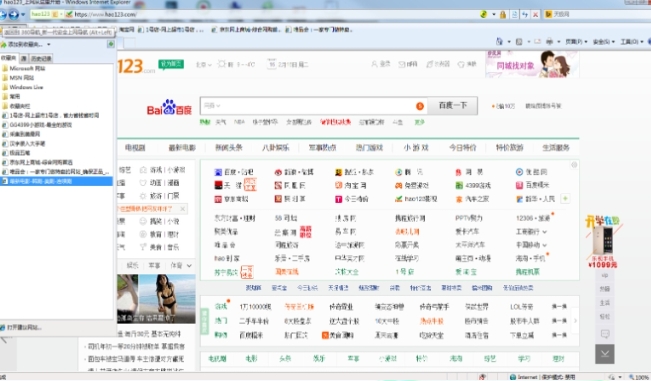Open the PPTV聚力 link
The height and width of the screenshot is (381, 651).
[x=469, y=218]
